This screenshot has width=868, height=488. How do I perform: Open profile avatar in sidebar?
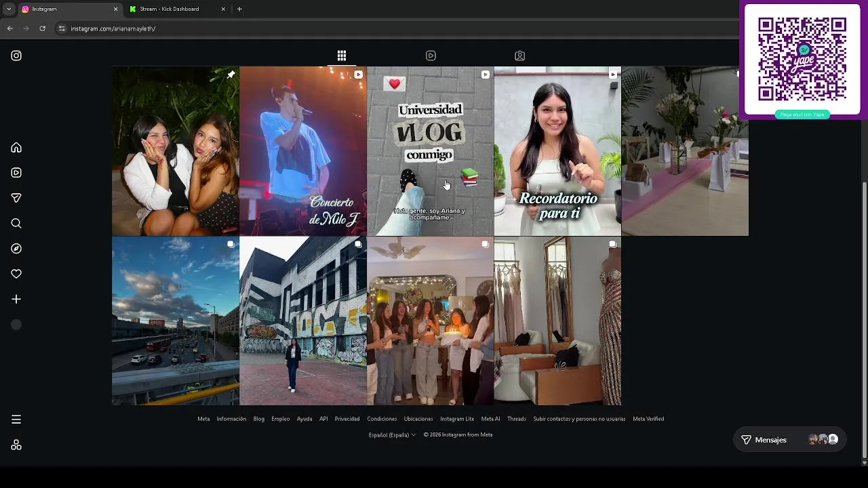[x=16, y=325]
